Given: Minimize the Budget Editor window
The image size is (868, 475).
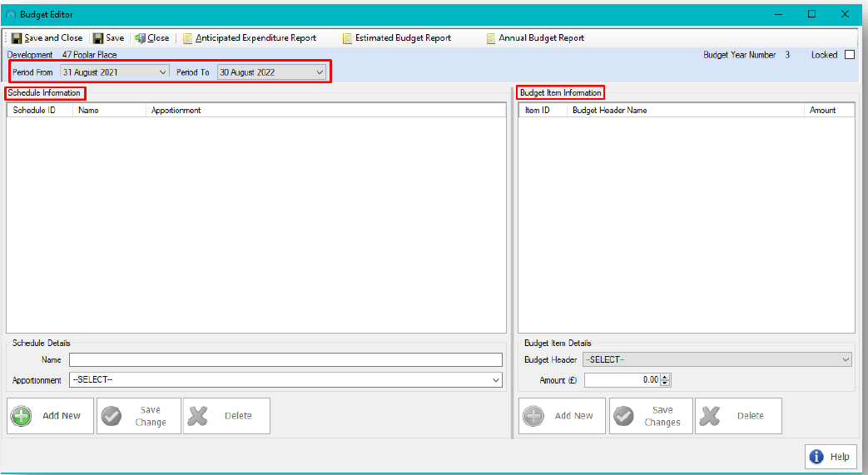Looking at the screenshot, I should (778, 14).
